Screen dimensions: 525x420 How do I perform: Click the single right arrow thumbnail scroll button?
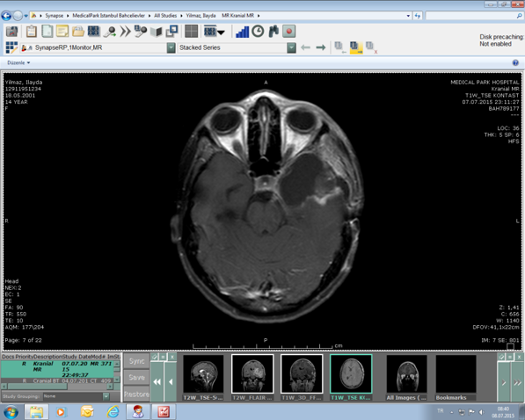pyautogui.click(x=504, y=382)
